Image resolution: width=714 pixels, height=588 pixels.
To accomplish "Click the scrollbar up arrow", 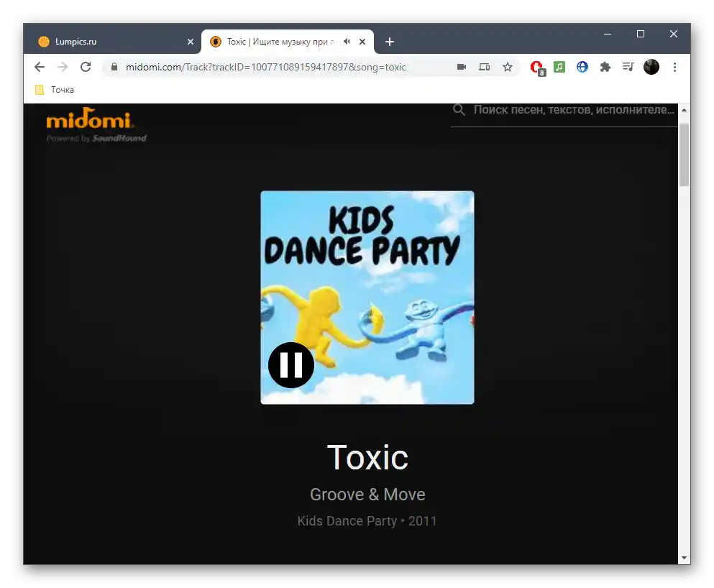I will point(684,110).
